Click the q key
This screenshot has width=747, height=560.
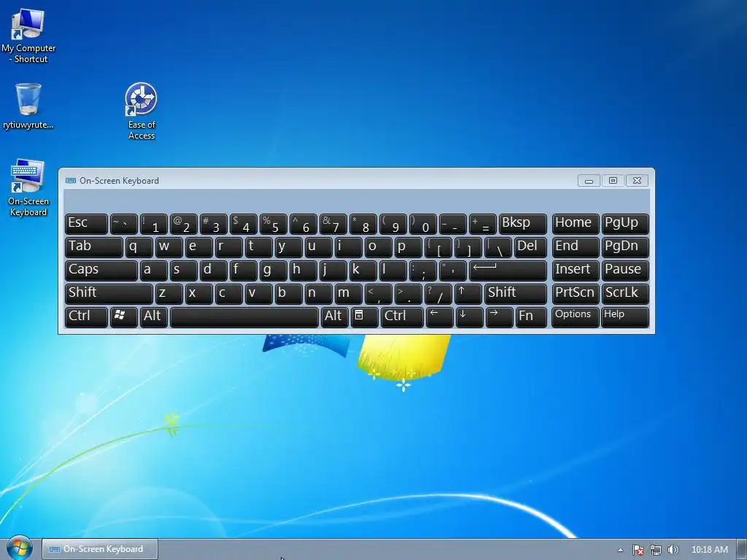[x=139, y=246]
